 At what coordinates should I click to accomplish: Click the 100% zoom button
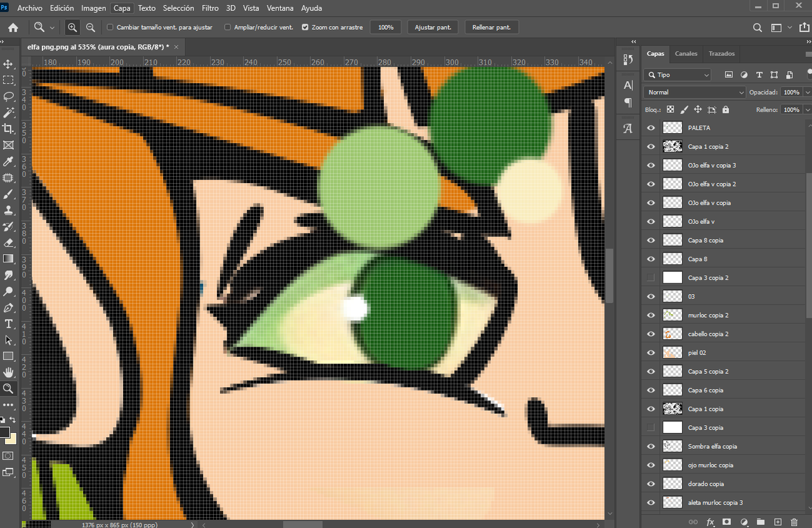tap(386, 27)
